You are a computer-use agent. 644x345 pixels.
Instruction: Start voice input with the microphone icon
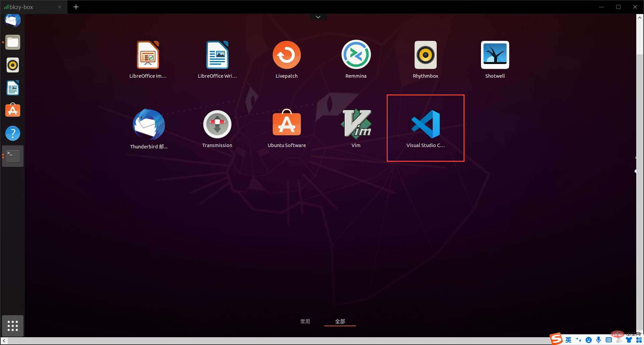tap(599, 340)
